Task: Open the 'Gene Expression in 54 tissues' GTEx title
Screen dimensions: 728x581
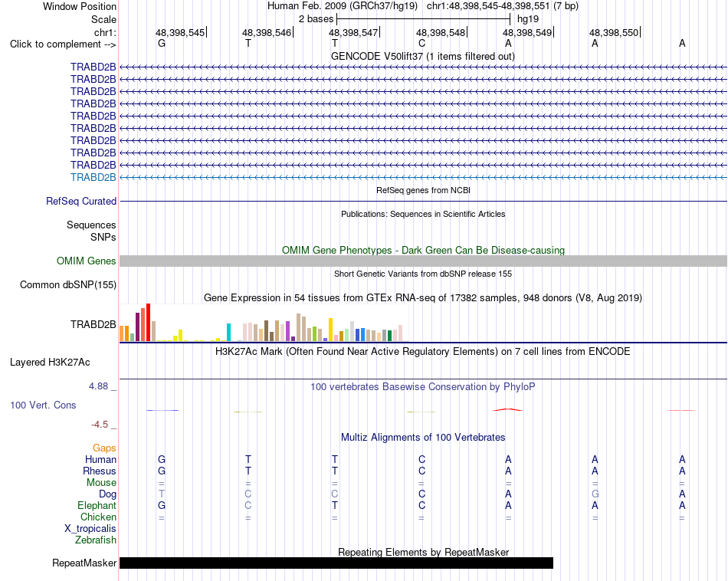Action: [x=422, y=297]
